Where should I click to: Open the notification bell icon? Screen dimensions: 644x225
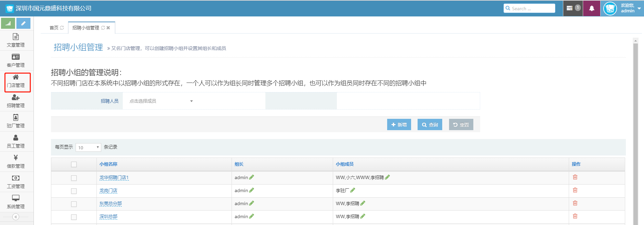click(x=591, y=8)
